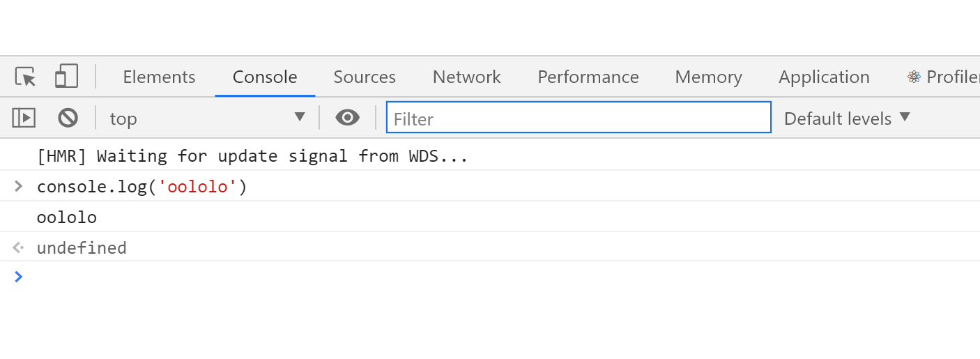This screenshot has width=980, height=359.
Task: Open the Application tab
Action: (x=824, y=77)
